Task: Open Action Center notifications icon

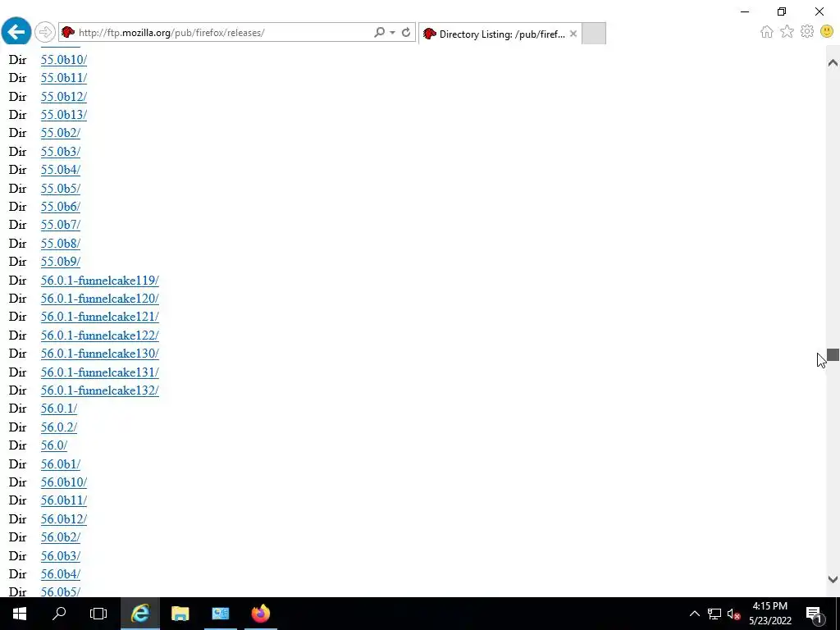Action: tap(815, 614)
